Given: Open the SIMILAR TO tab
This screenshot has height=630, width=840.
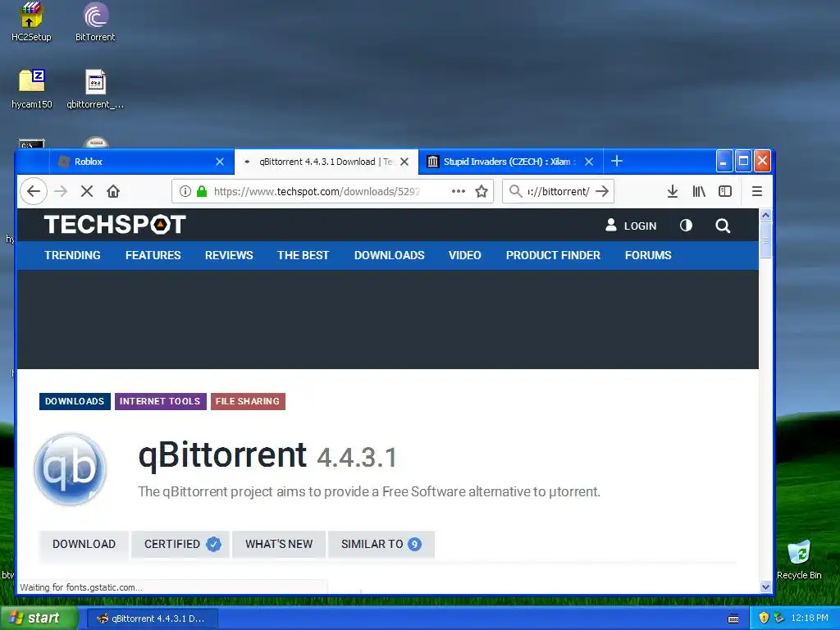Looking at the screenshot, I should pos(381,545).
